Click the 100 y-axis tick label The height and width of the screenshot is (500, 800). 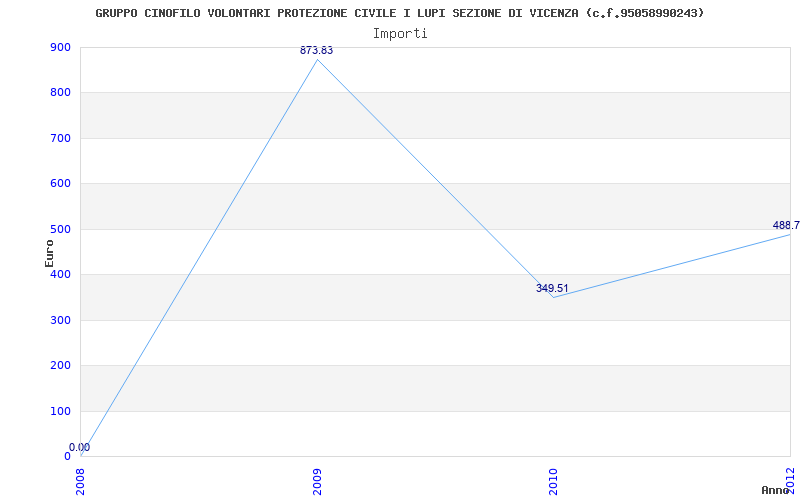coord(60,411)
